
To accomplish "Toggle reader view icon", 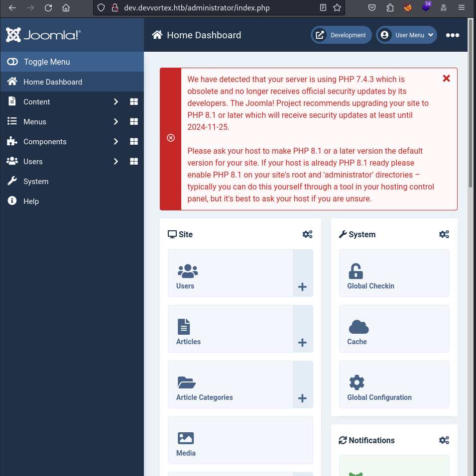I will (x=323, y=8).
